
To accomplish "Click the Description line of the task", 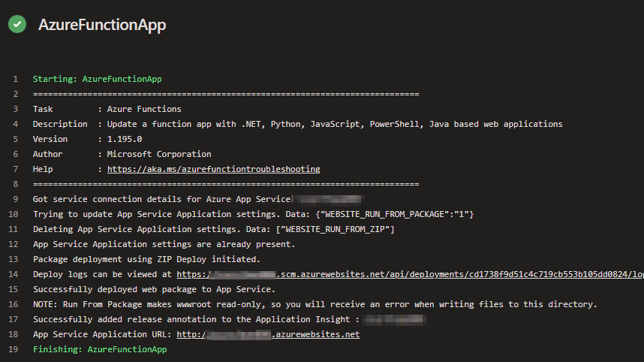I will 297,124.
